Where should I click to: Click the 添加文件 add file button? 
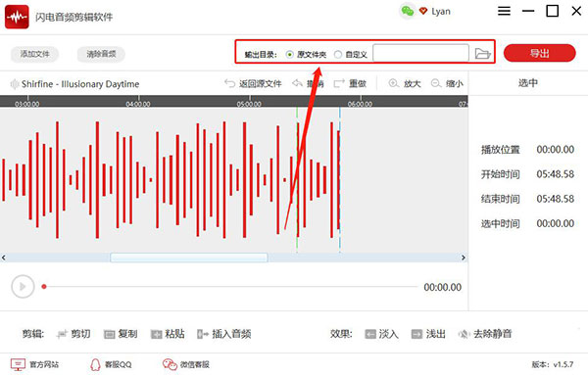[35, 54]
